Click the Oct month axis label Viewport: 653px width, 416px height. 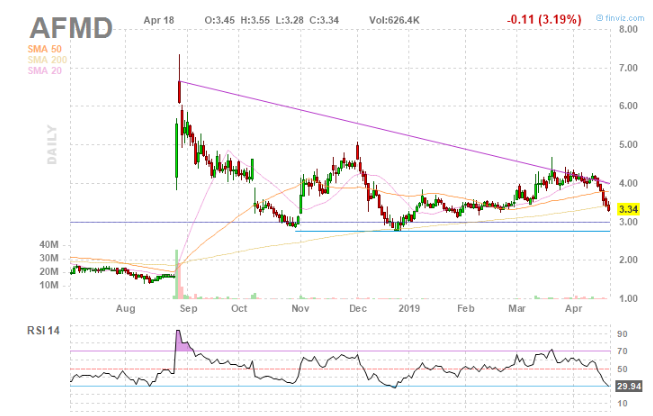click(x=239, y=309)
